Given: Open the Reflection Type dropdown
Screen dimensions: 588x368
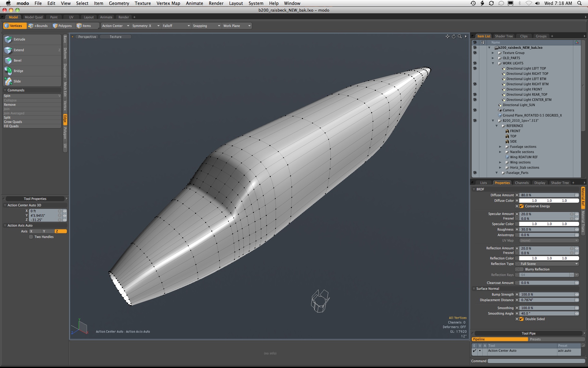Looking at the screenshot, I should (549, 264).
